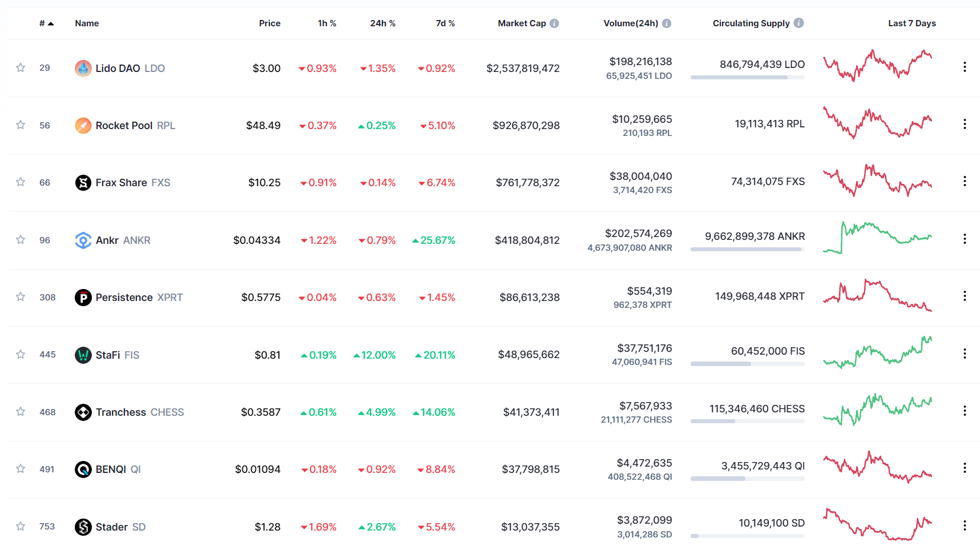Viewport: 980px width, 550px height.
Task: Open the row actions menu for Tranchess
Action: pos(965,411)
